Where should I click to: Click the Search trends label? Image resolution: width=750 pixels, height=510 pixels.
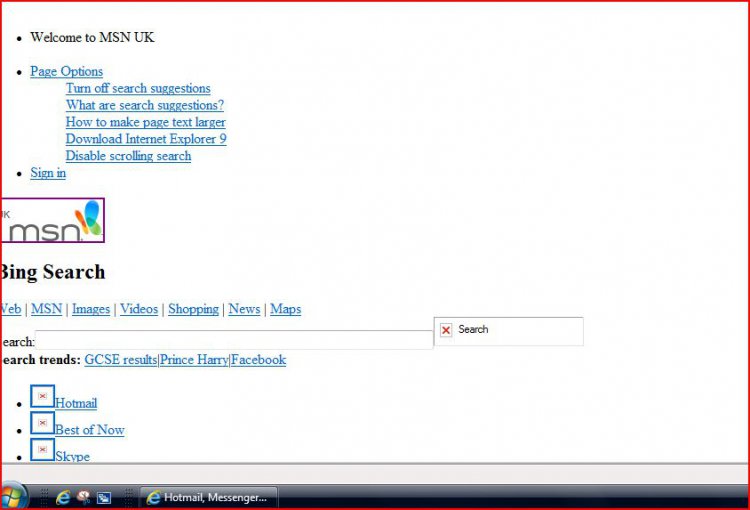coord(41,360)
